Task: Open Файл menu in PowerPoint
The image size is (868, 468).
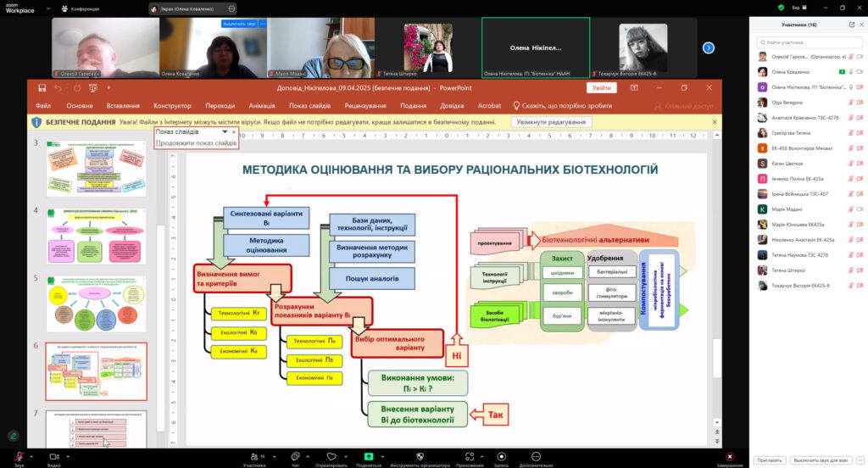Action: [43, 106]
